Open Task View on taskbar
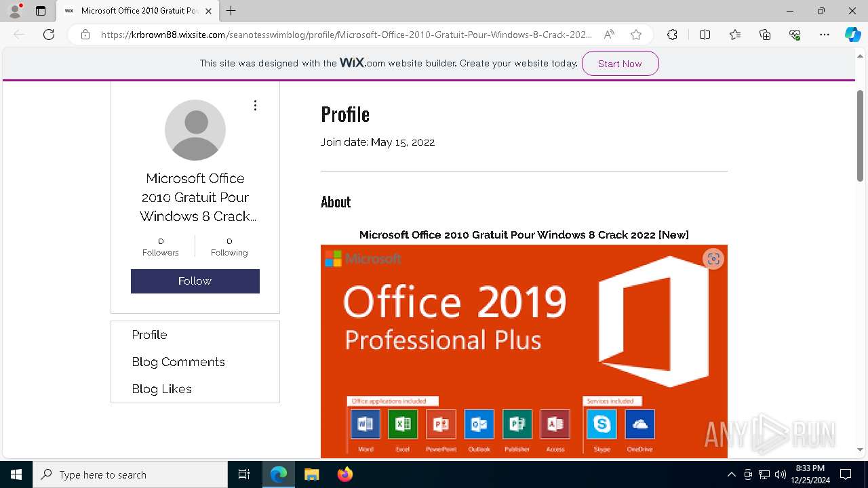868x488 pixels. click(244, 474)
